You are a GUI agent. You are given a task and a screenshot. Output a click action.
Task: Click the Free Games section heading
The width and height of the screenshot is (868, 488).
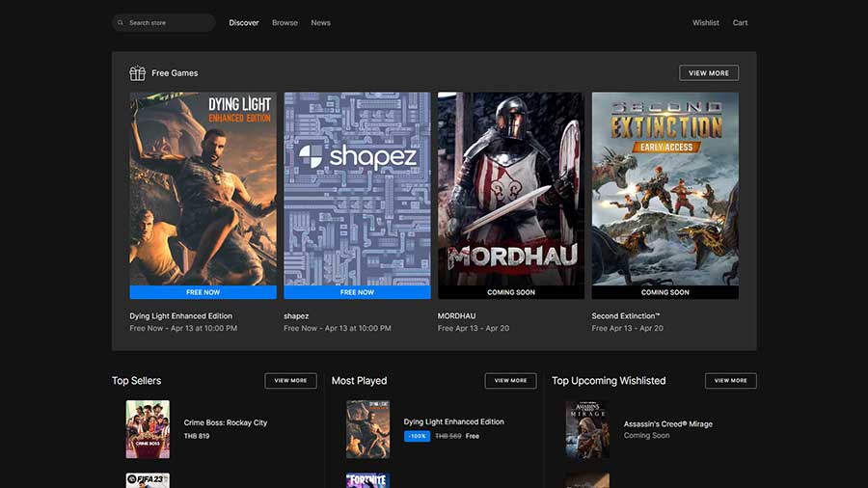click(x=175, y=73)
